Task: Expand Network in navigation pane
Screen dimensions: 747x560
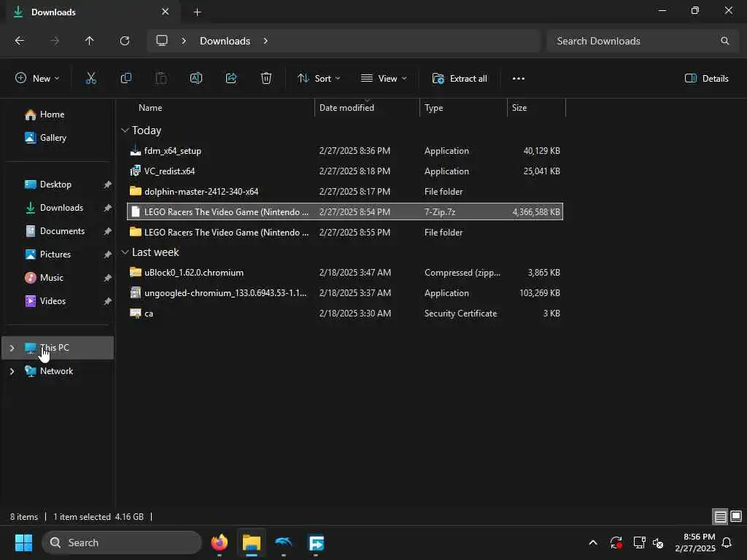Action: [x=12, y=371]
